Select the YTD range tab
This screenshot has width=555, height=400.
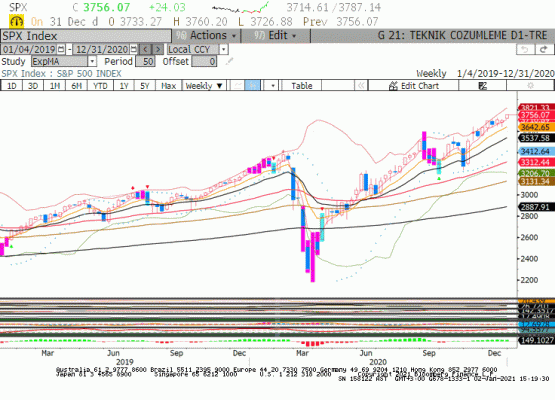[x=100, y=86]
